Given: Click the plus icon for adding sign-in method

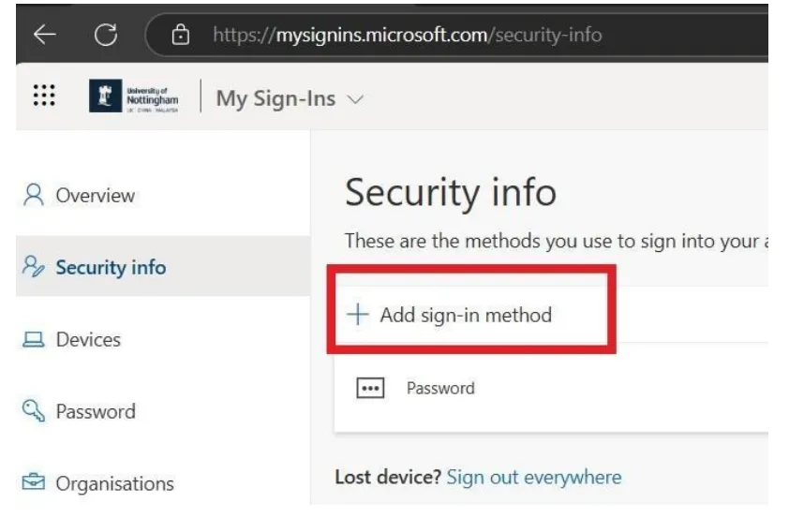Looking at the screenshot, I should click(x=358, y=315).
